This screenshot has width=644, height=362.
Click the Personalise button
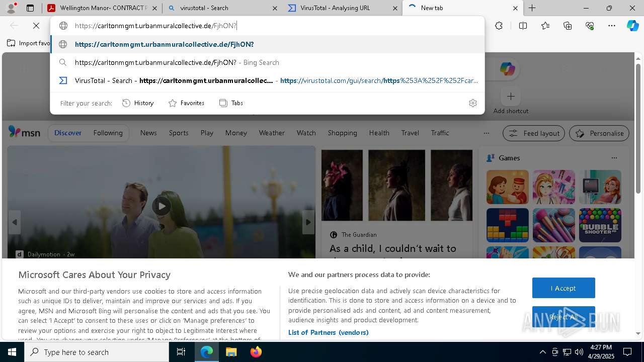click(x=599, y=133)
